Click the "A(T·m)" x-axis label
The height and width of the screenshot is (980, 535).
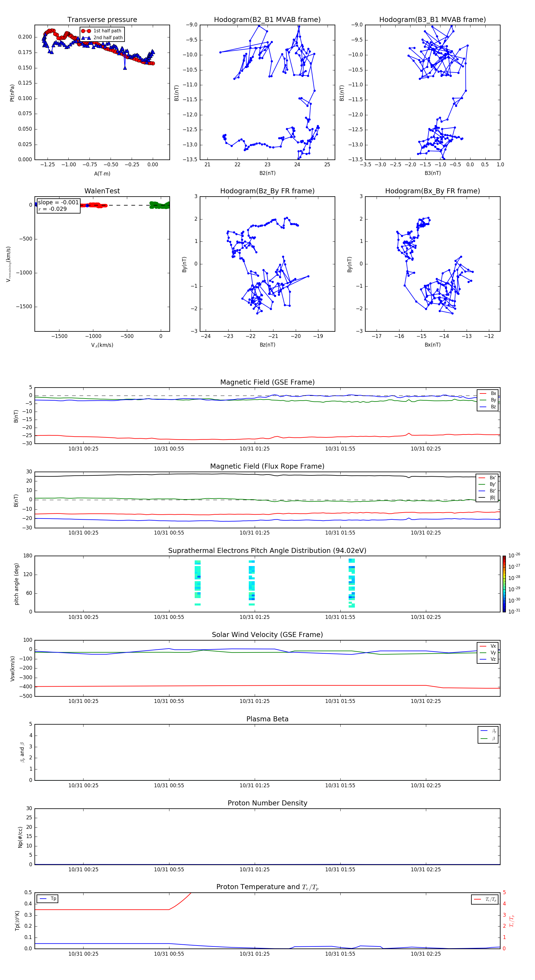[x=102, y=173]
